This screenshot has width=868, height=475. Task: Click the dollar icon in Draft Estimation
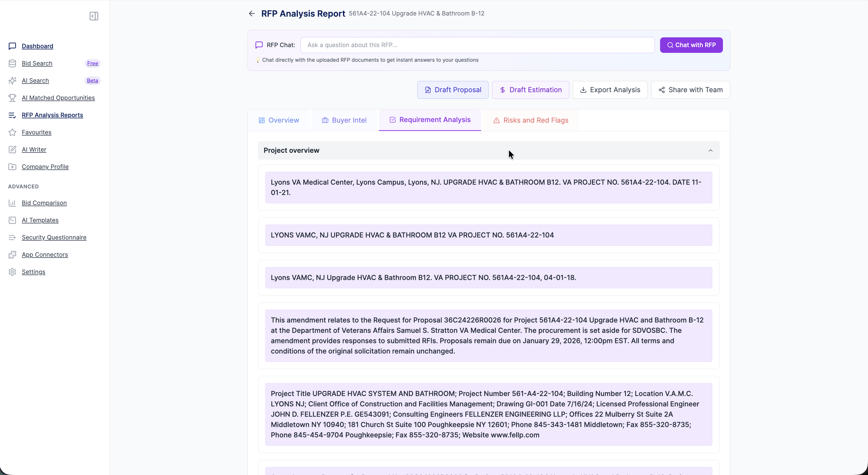(502, 90)
